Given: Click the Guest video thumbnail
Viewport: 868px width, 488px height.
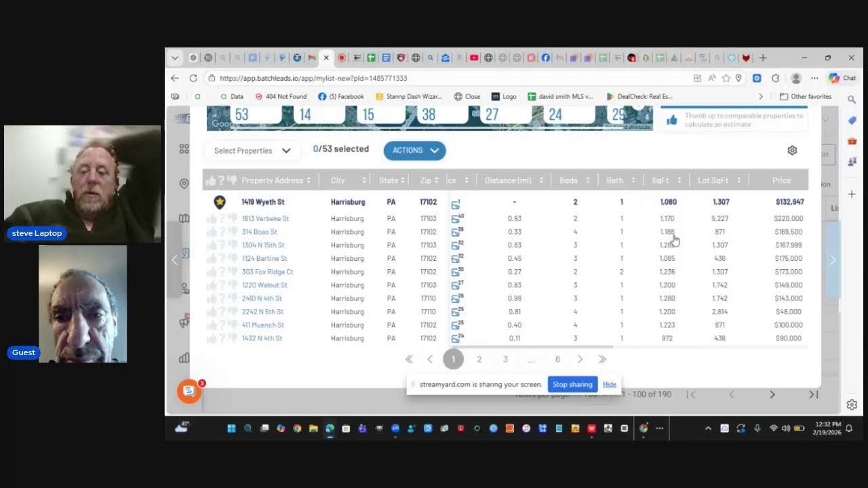Looking at the screenshot, I should [x=83, y=304].
